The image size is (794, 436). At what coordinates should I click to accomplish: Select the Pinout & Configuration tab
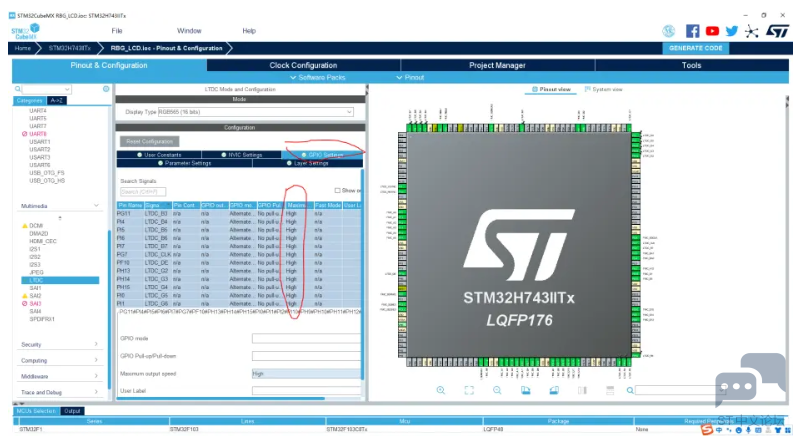pos(109,65)
